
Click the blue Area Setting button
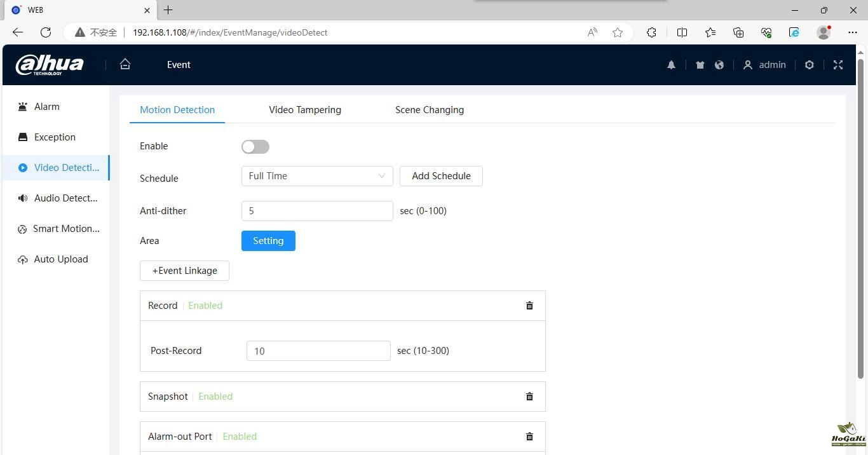(x=268, y=241)
